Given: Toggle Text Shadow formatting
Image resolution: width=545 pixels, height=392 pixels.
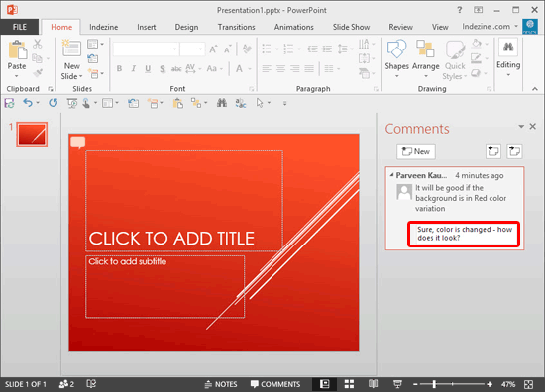Looking at the screenshot, I should pos(163,68).
